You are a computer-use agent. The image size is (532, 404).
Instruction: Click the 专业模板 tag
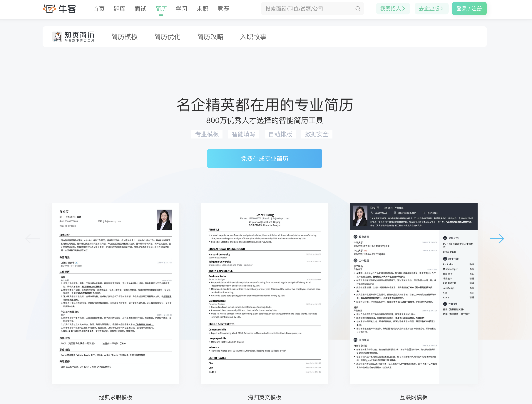click(x=207, y=134)
